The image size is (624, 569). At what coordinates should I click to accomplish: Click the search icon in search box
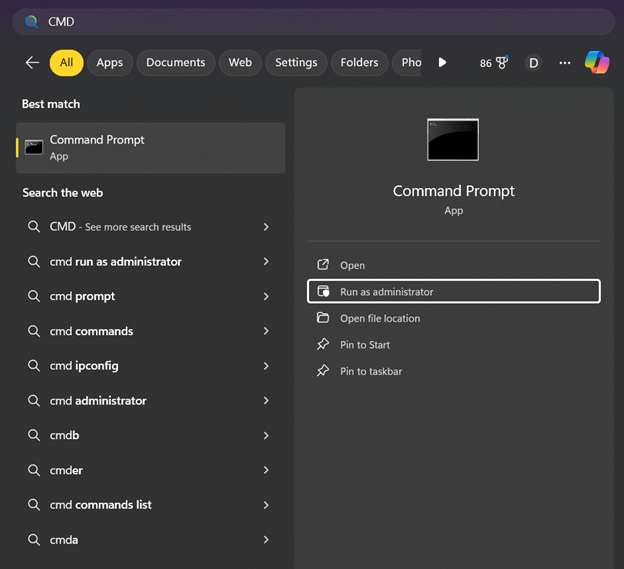click(x=31, y=21)
